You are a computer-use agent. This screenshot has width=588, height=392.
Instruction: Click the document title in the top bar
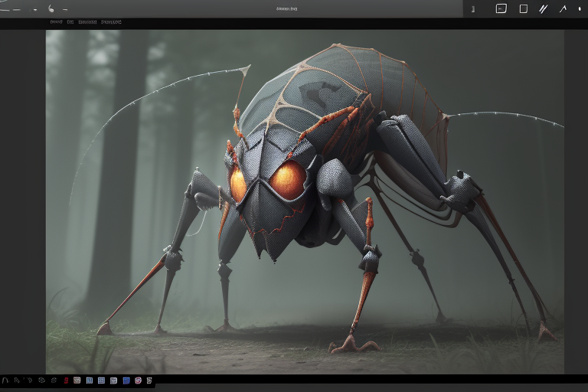(x=286, y=9)
